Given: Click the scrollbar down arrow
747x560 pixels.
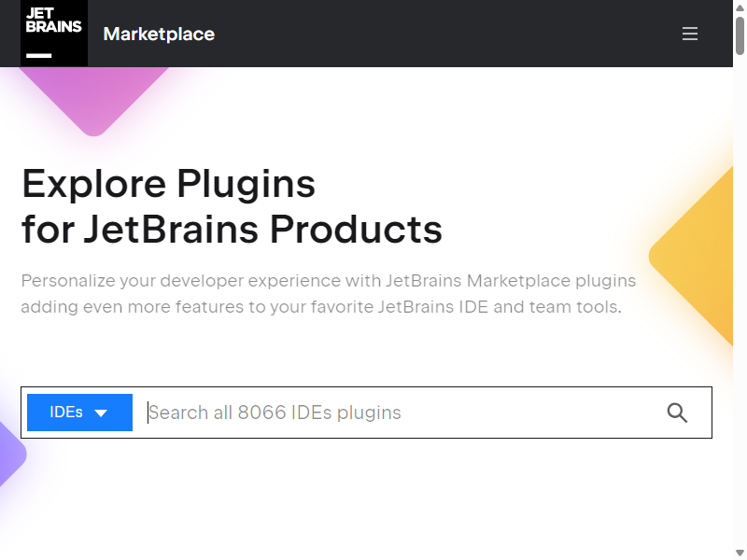Looking at the screenshot, I should (740, 553).
